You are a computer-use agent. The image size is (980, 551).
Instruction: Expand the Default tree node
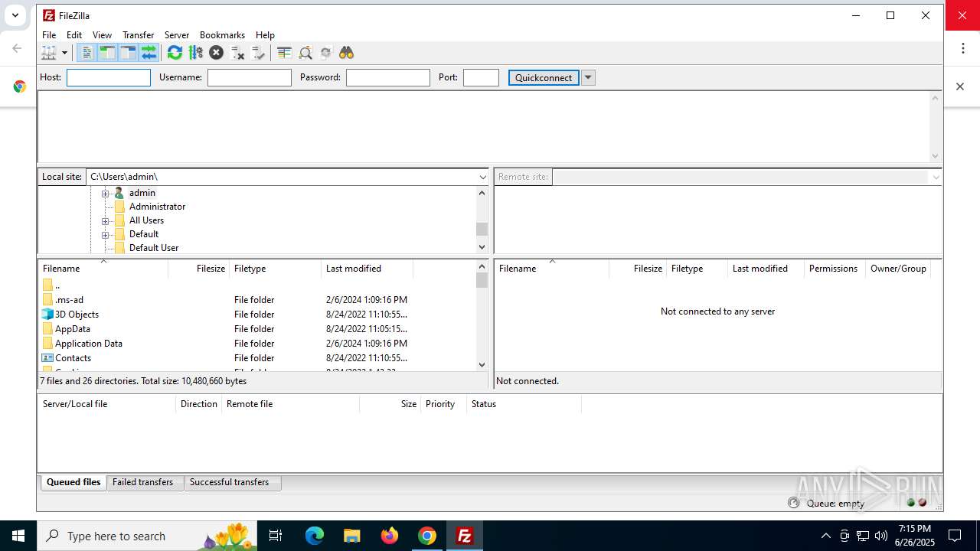105,234
